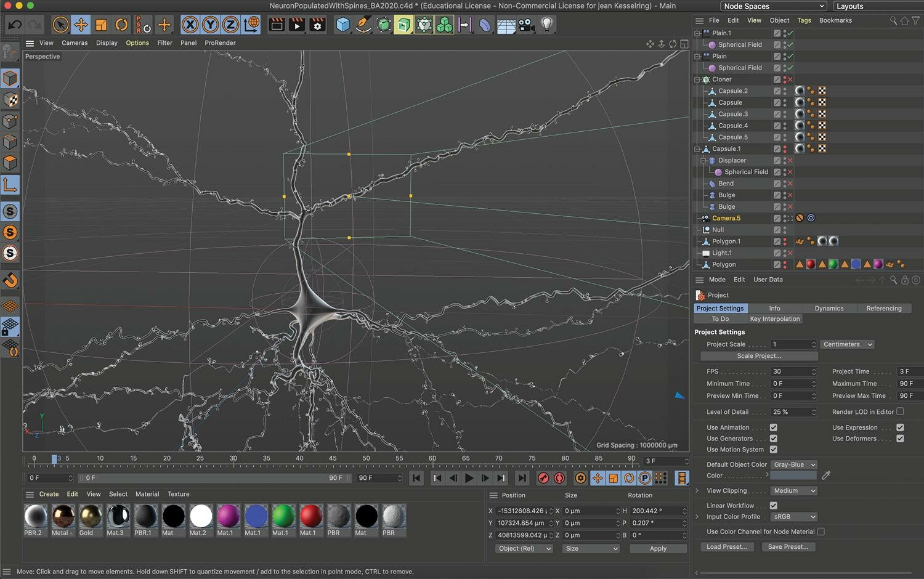This screenshot has width=924, height=579.
Task: Click the Apply button in coordinates
Action: (658, 548)
